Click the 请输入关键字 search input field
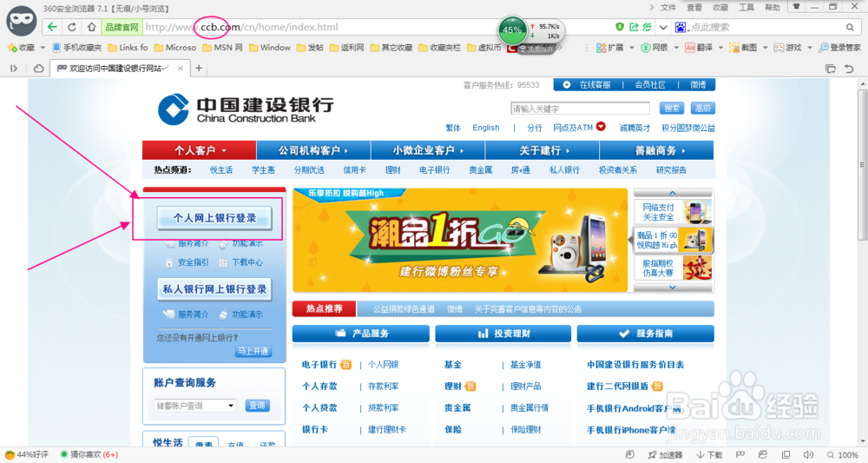This screenshot has height=463, width=868. [580, 109]
